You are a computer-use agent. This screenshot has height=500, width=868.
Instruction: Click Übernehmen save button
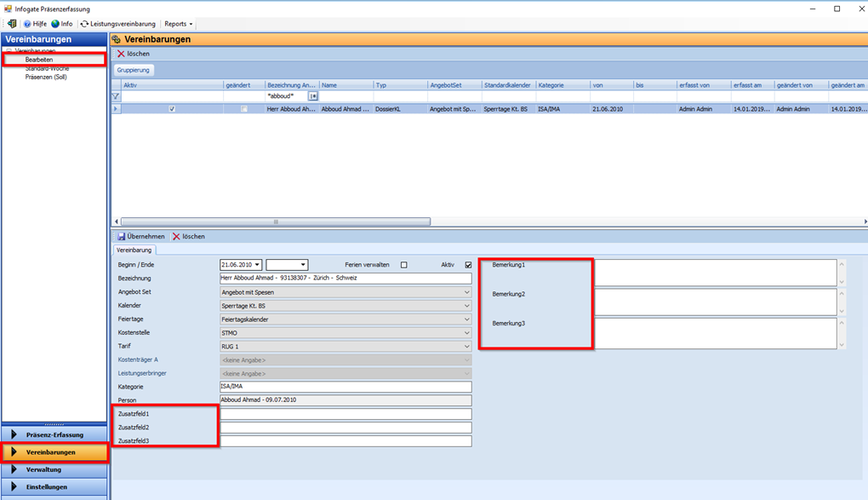(141, 236)
